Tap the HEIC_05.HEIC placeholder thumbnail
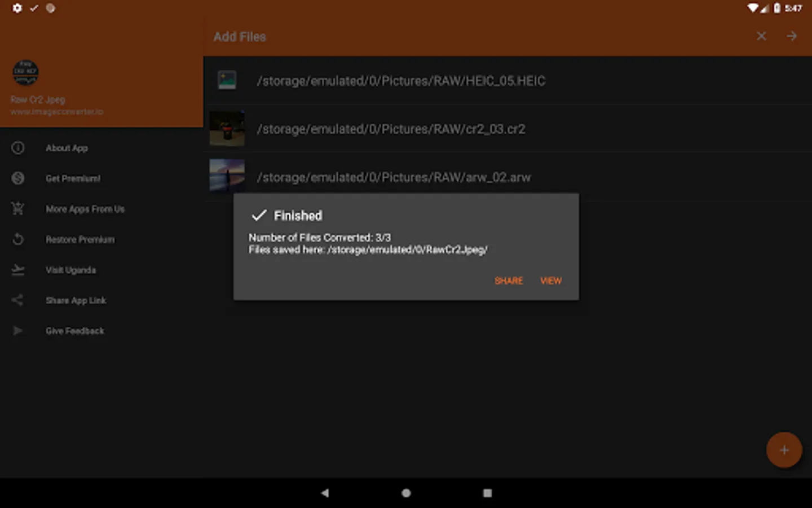The width and height of the screenshot is (812, 508). tap(227, 80)
